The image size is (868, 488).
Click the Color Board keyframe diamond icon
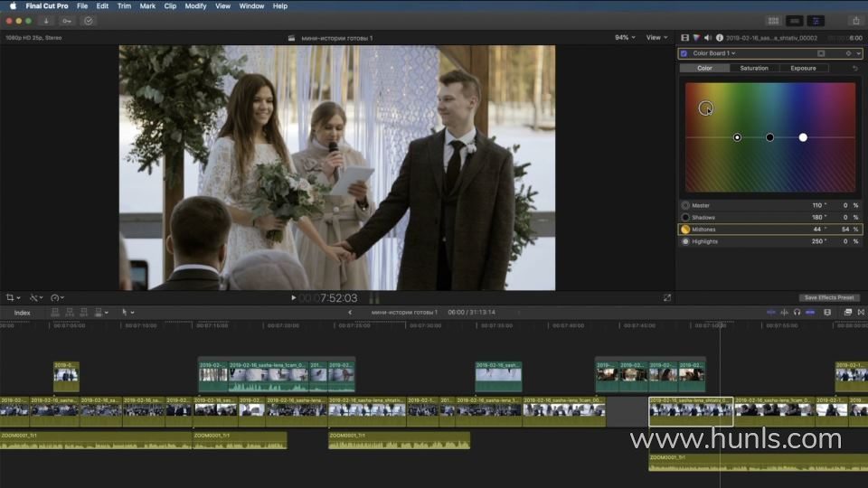tap(849, 53)
